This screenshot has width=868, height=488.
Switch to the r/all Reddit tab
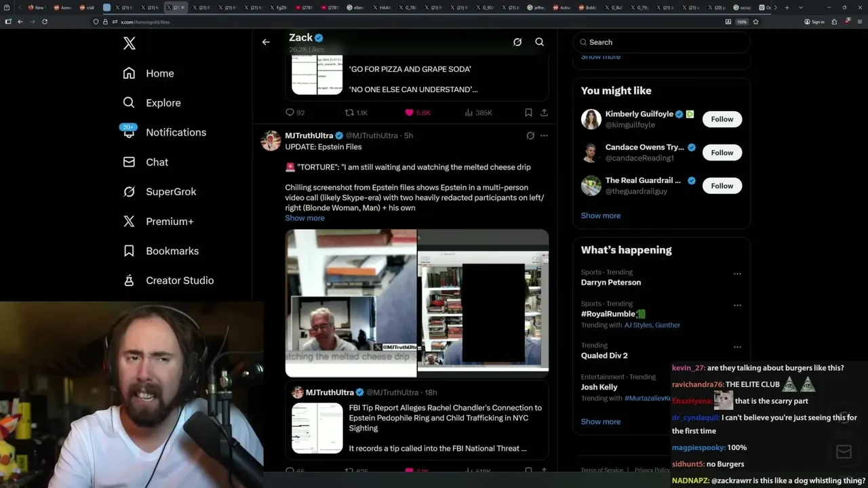[87, 7]
